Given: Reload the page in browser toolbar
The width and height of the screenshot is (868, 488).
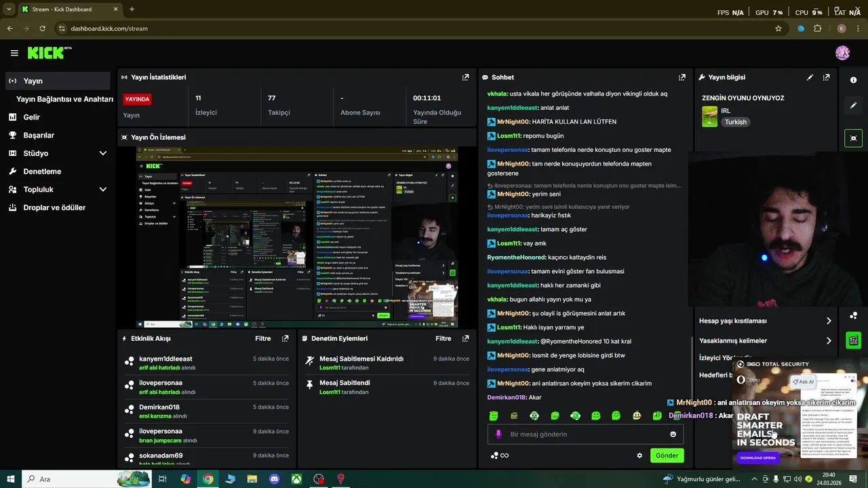Looking at the screenshot, I should click(x=42, y=28).
